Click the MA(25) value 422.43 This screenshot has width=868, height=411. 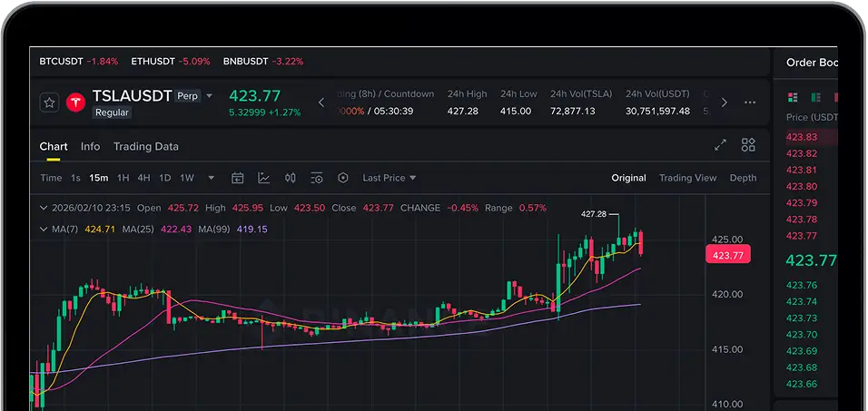point(176,229)
